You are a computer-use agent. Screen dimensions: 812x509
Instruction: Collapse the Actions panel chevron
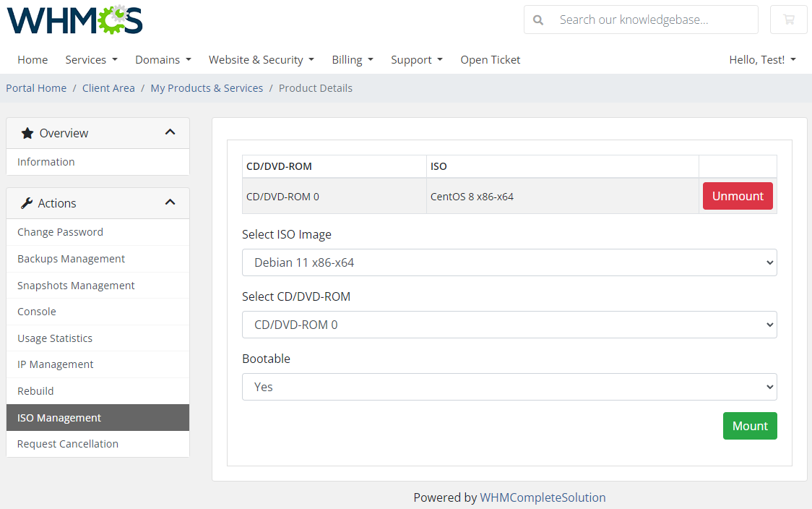tap(170, 203)
